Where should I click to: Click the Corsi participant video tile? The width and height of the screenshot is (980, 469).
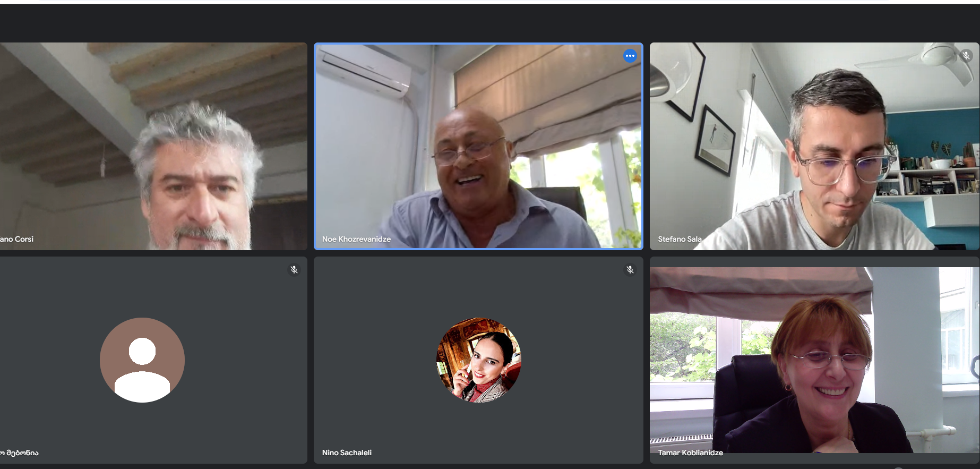pyautogui.click(x=153, y=146)
